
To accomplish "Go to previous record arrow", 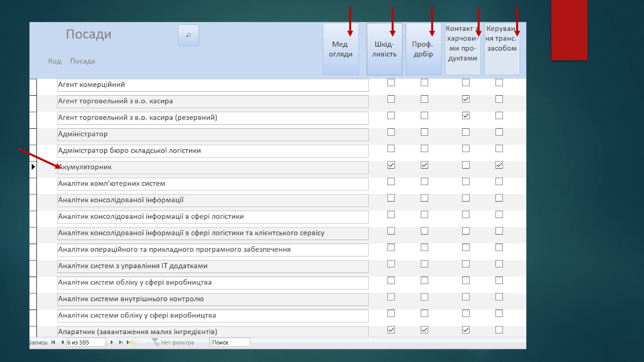I will pos(62,342).
